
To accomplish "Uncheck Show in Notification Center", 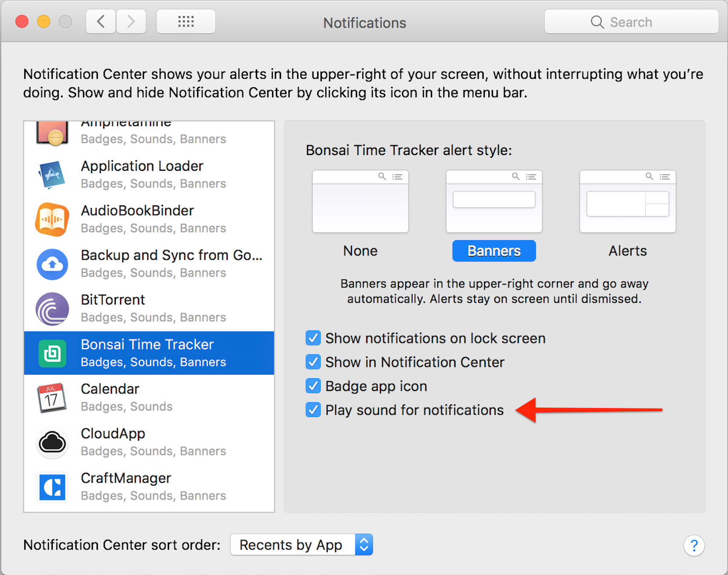I will 313,362.
